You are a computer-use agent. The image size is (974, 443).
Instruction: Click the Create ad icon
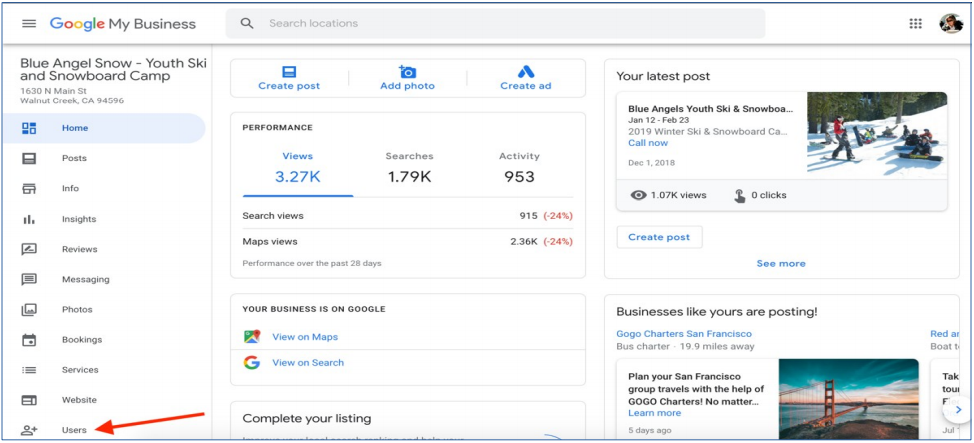(x=526, y=72)
